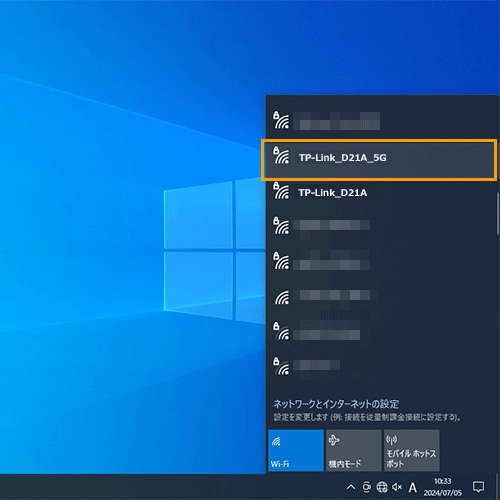This screenshot has width=500, height=500.
Task: Click the IME 'A' input indicator
Action: click(x=413, y=487)
